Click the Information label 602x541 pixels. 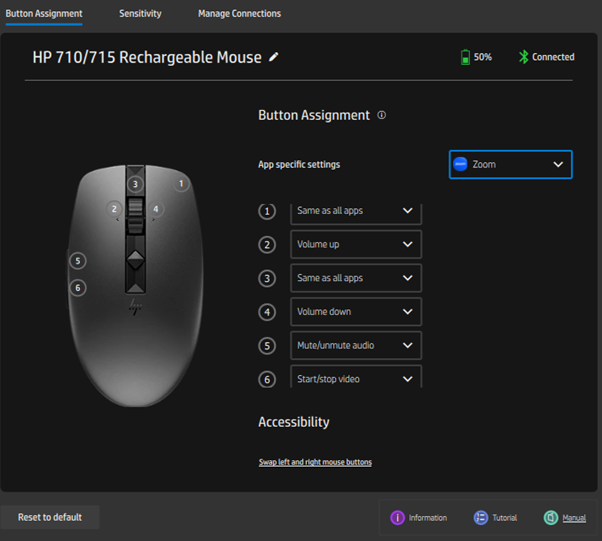pos(428,518)
